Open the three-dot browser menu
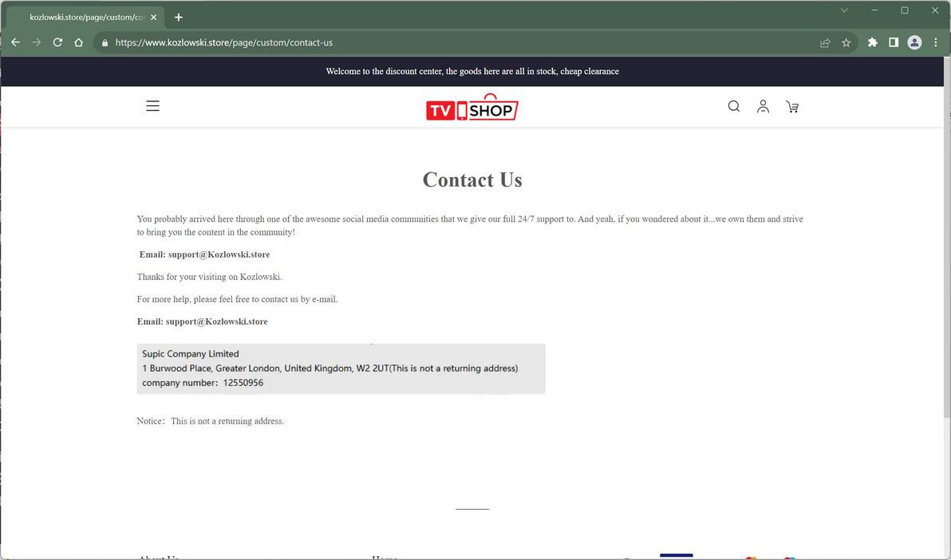951x560 pixels. pyautogui.click(x=935, y=42)
